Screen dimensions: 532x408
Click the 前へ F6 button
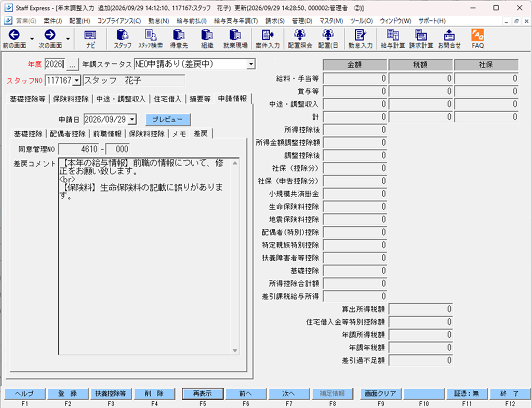tap(246, 394)
